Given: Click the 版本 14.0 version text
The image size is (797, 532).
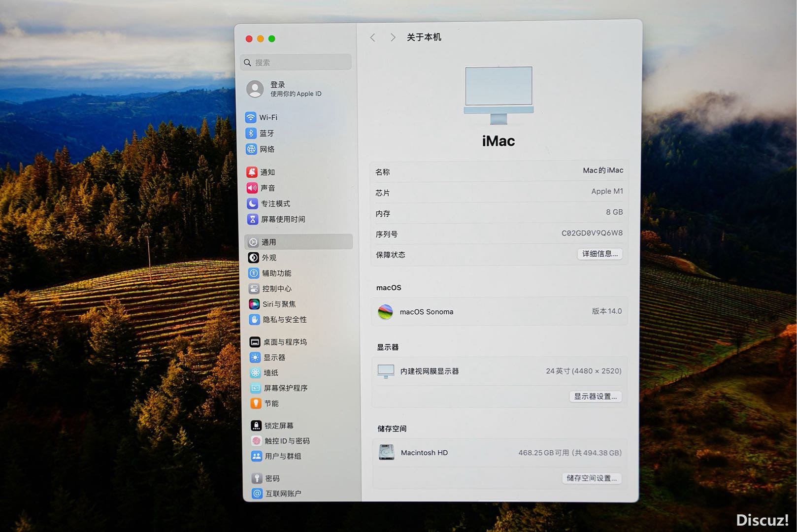Looking at the screenshot, I should pos(607,311).
